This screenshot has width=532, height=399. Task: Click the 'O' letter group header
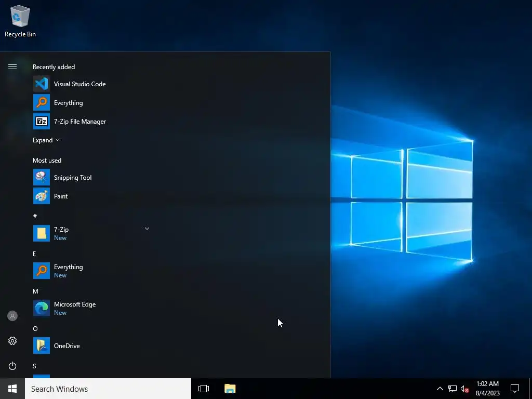35,328
